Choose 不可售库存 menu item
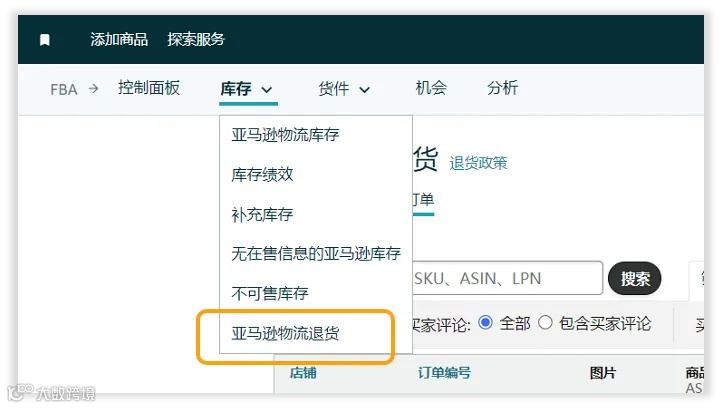 270,293
